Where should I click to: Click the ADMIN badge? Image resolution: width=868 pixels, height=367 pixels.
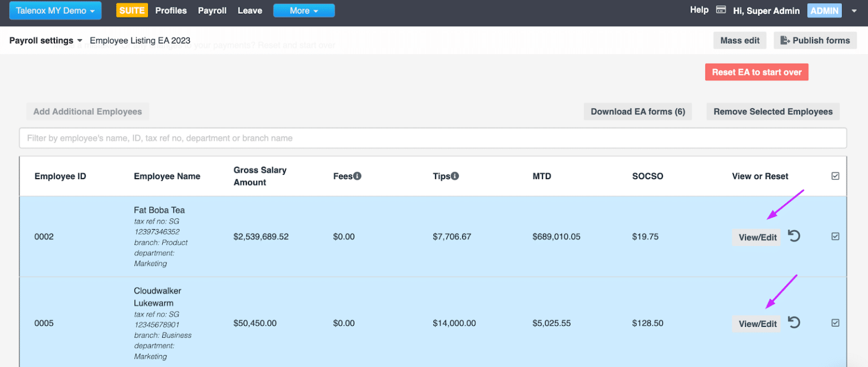pos(824,11)
